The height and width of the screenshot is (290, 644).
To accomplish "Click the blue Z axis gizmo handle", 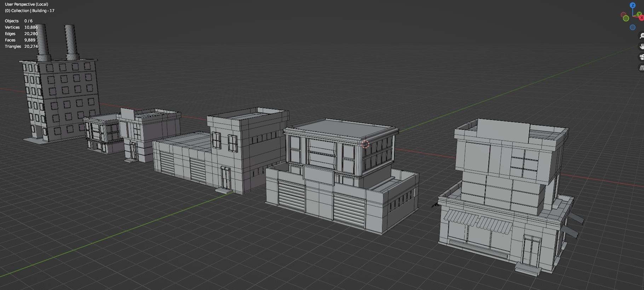I will [633, 5].
